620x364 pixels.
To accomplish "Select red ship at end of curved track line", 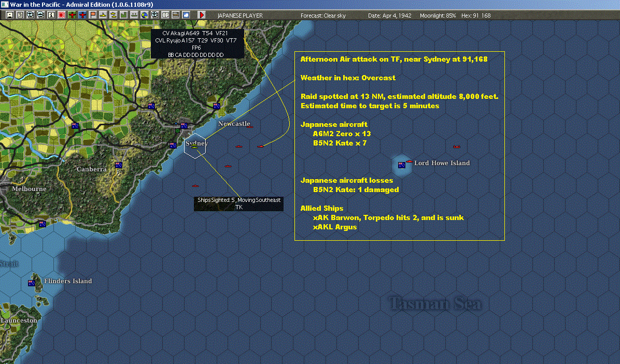I will (260, 147).
